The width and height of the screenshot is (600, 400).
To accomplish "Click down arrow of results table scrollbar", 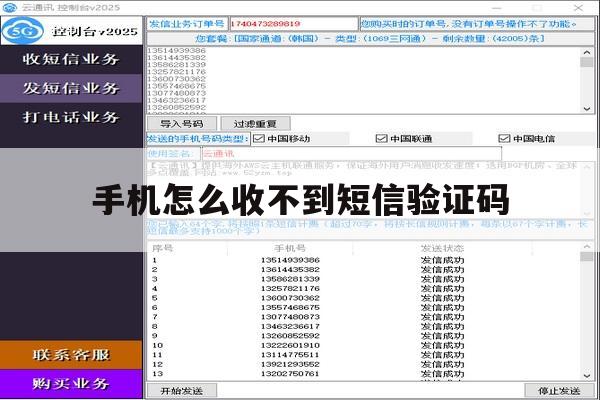I will 587,376.
